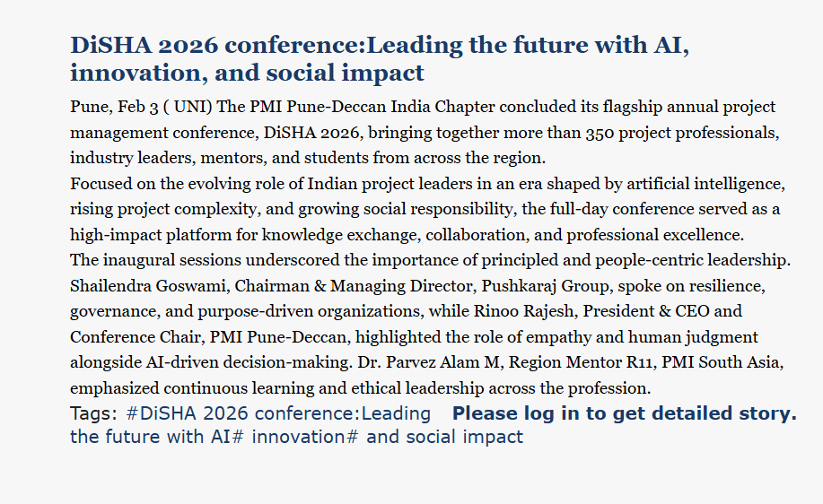The height and width of the screenshot is (504, 823).
Task: Click the "Tags:" label
Action: click(x=93, y=414)
